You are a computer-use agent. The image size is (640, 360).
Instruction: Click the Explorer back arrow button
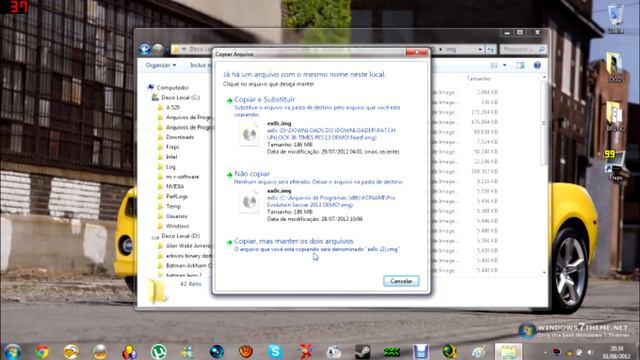(x=145, y=50)
